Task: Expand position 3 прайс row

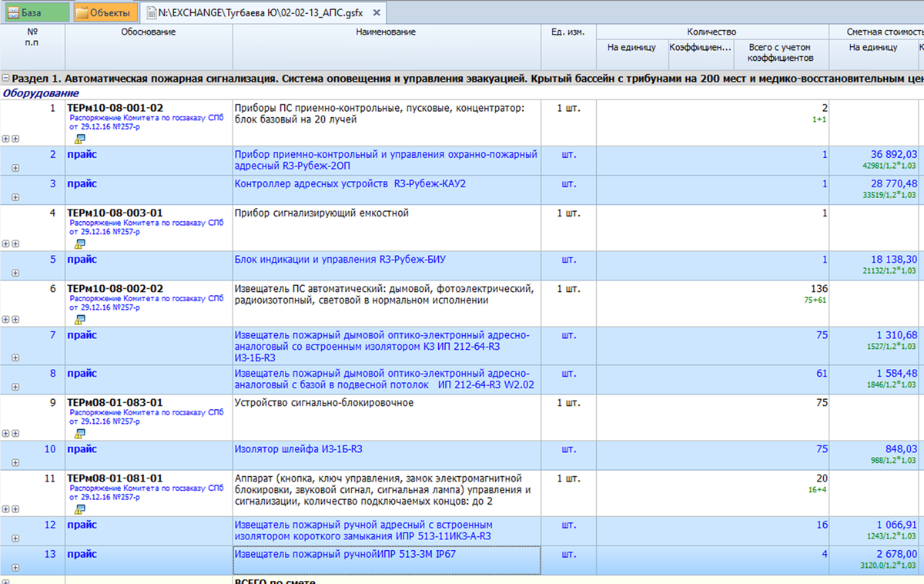Action: pos(15,197)
